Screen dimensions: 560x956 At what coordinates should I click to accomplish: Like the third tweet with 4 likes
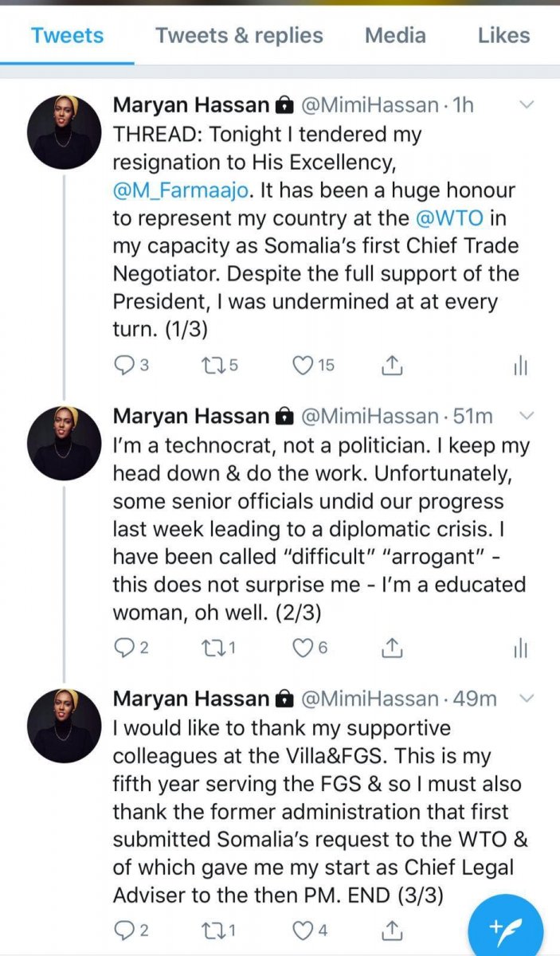[x=303, y=929]
